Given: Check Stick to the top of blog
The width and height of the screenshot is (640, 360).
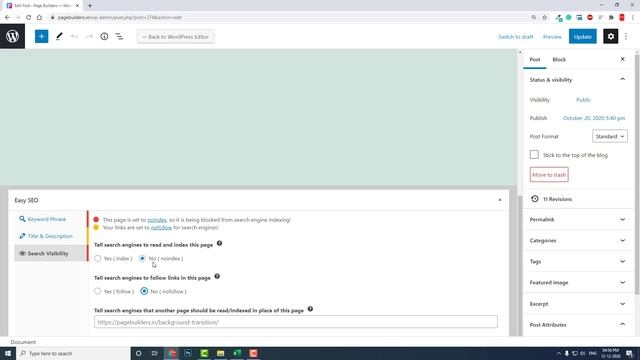Looking at the screenshot, I should click(x=534, y=155).
